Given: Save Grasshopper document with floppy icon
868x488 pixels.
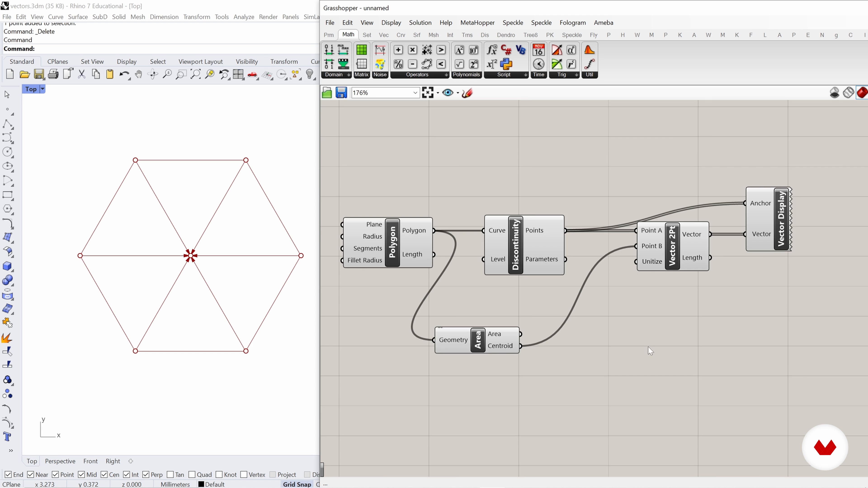Looking at the screenshot, I should [341, 93].
